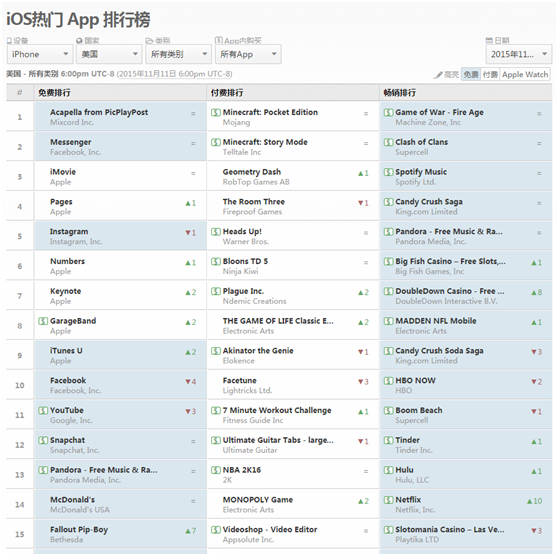Viewport: 558px width, 556px height.
Task: Click in-app purchase icon beside Big Fish Casino
Action: 388,261
